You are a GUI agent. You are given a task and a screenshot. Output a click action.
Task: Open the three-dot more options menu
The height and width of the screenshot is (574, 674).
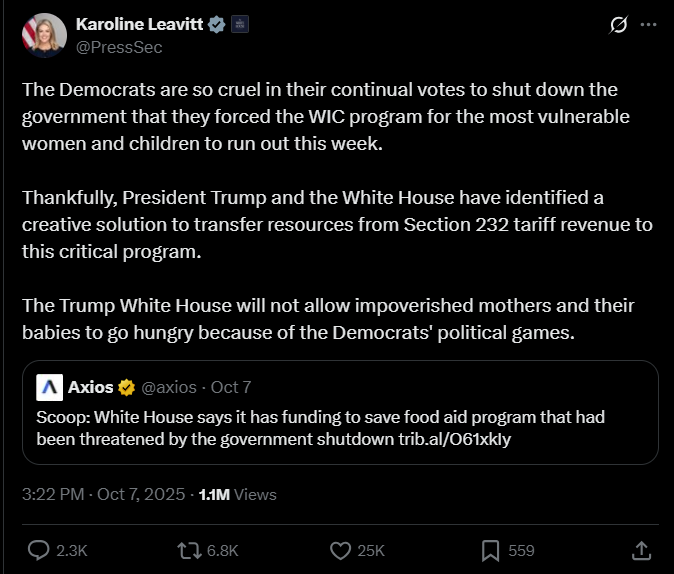click(x=648, y=25)
